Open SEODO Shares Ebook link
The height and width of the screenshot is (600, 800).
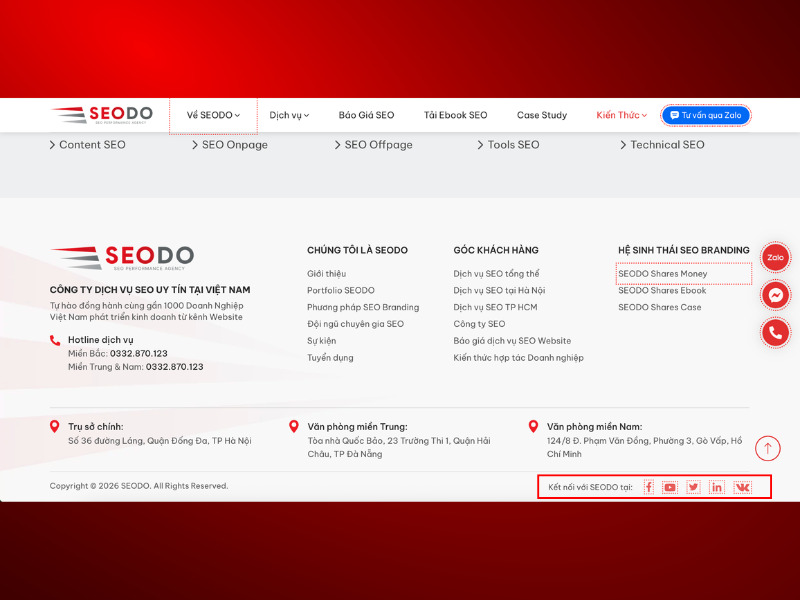click(x=662, y=291)
